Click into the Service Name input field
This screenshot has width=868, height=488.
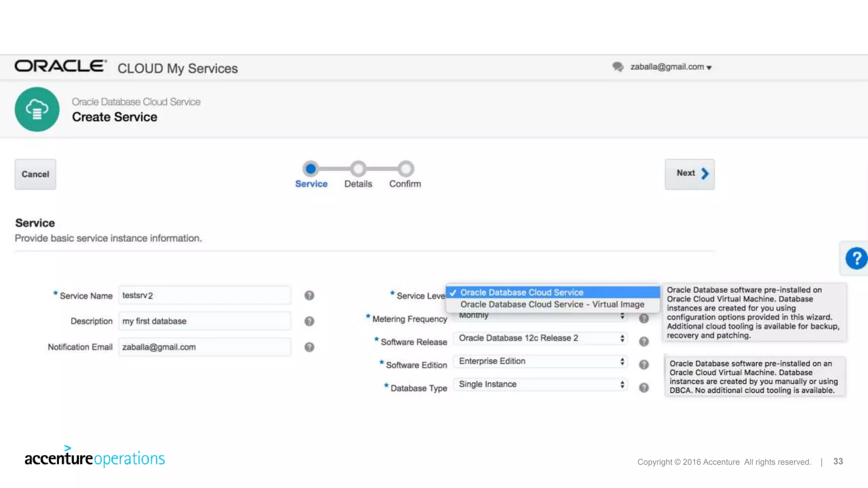pos(205,295)
